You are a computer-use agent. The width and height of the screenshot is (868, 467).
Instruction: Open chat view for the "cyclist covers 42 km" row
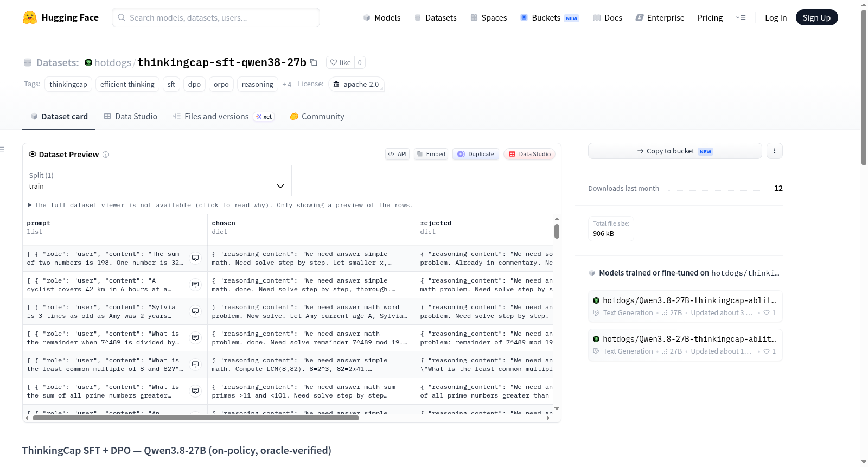pos(195,285)
